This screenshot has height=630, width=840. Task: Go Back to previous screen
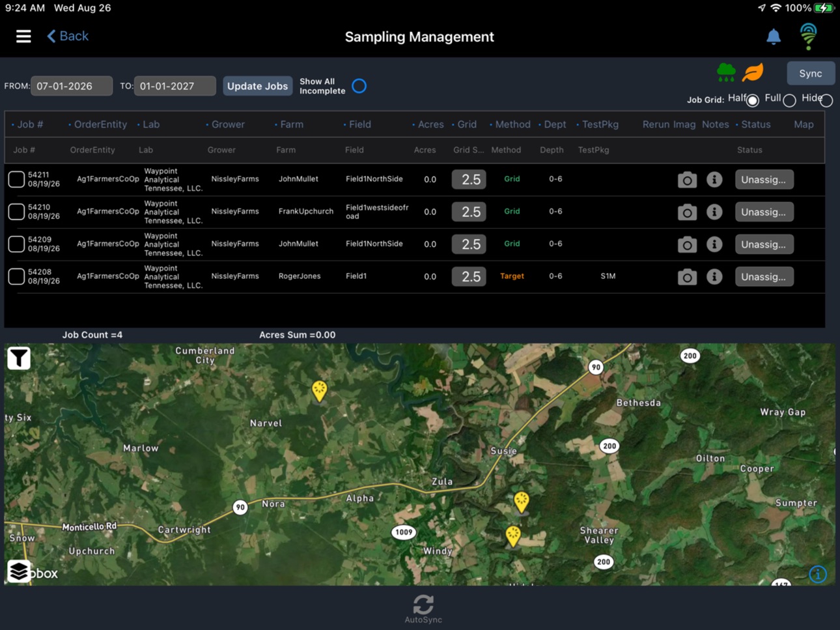pos(68,36)
